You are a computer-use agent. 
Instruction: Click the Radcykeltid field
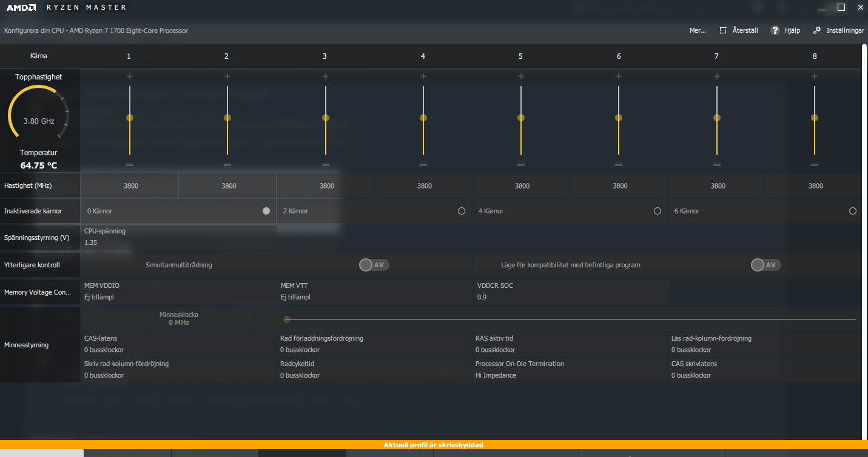point(375,370)
